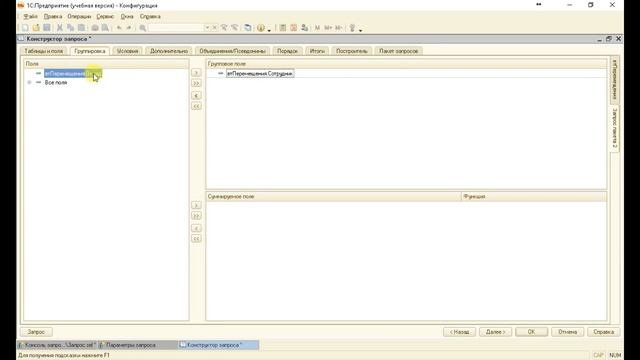
Task: Add field to summed fields with > button
Action: tap(196, 205)
